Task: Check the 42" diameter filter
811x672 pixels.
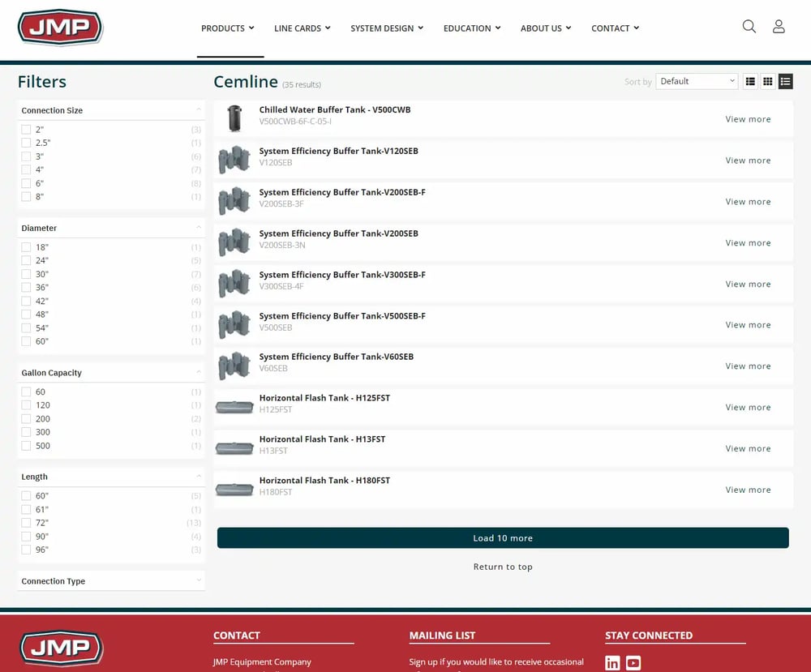Action: (x=26, y=301)
